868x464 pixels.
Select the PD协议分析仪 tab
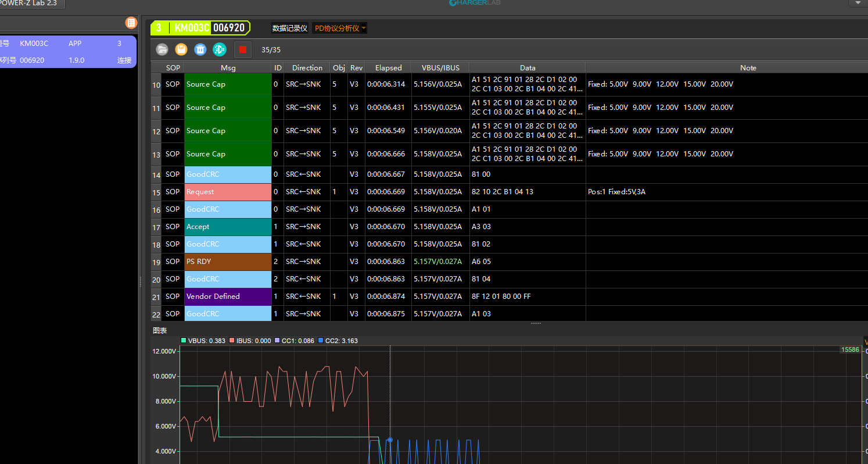pyautogui.click(x=336, y=28)
